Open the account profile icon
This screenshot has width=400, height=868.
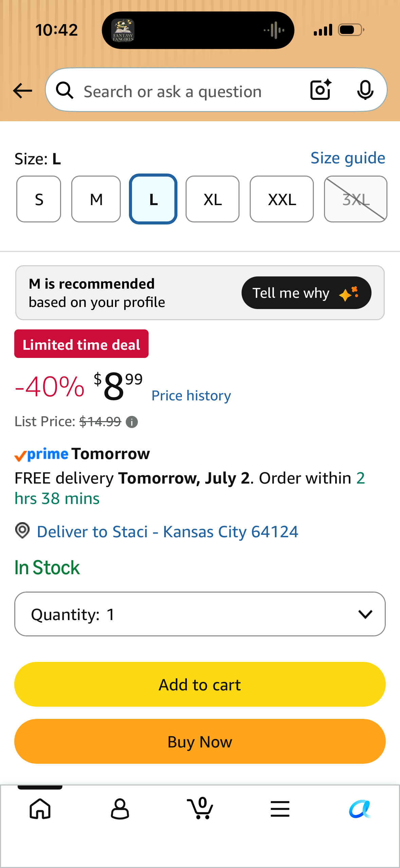click(x=120, y=809)
